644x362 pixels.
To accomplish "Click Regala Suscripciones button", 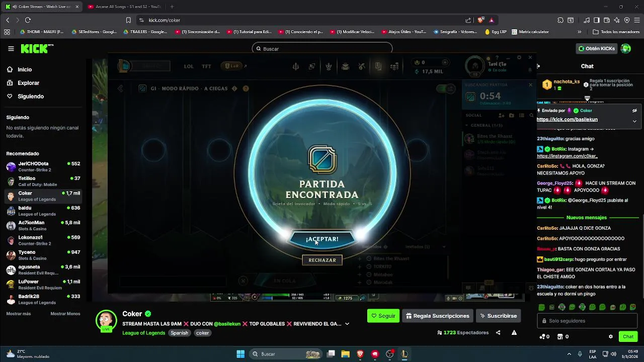I will point(438,316).
